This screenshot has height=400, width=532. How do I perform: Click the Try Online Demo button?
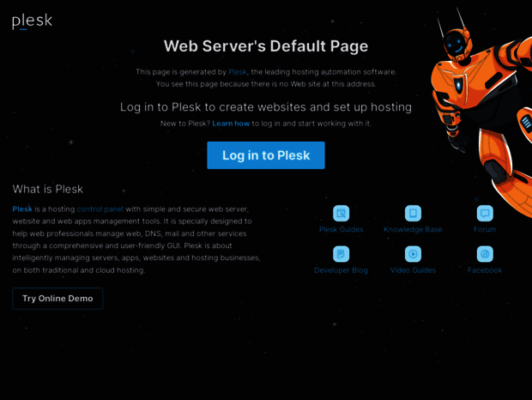[57, 299]
